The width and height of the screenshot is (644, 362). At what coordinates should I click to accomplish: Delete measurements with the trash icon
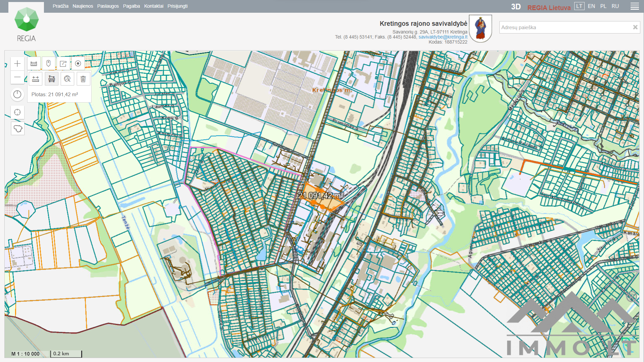tap(83, 79)
